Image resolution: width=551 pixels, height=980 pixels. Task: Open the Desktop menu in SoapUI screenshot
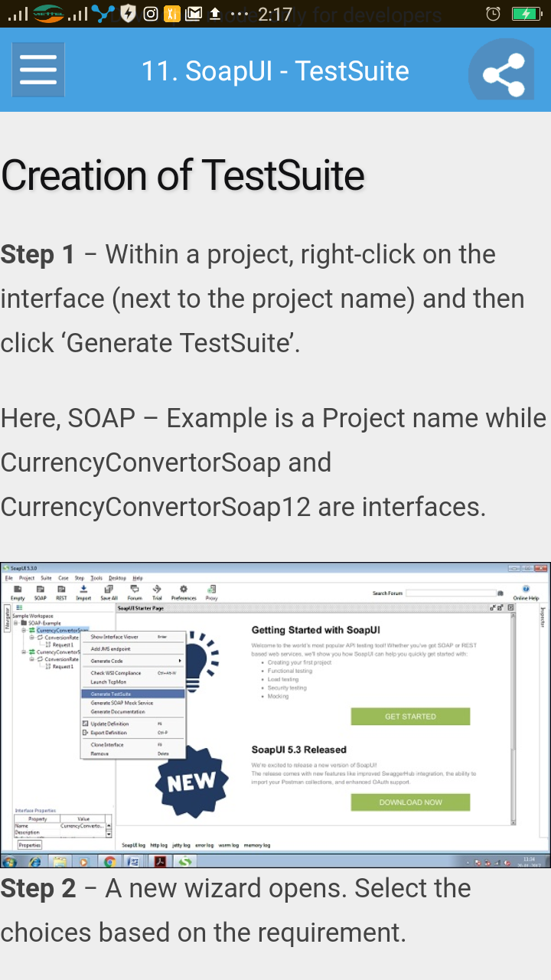pyautogui.click(x=117, y=578)
